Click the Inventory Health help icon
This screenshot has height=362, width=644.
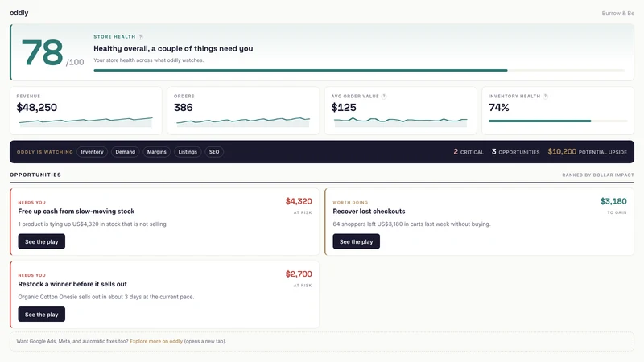pyautogui.click(x=546, y=97)
